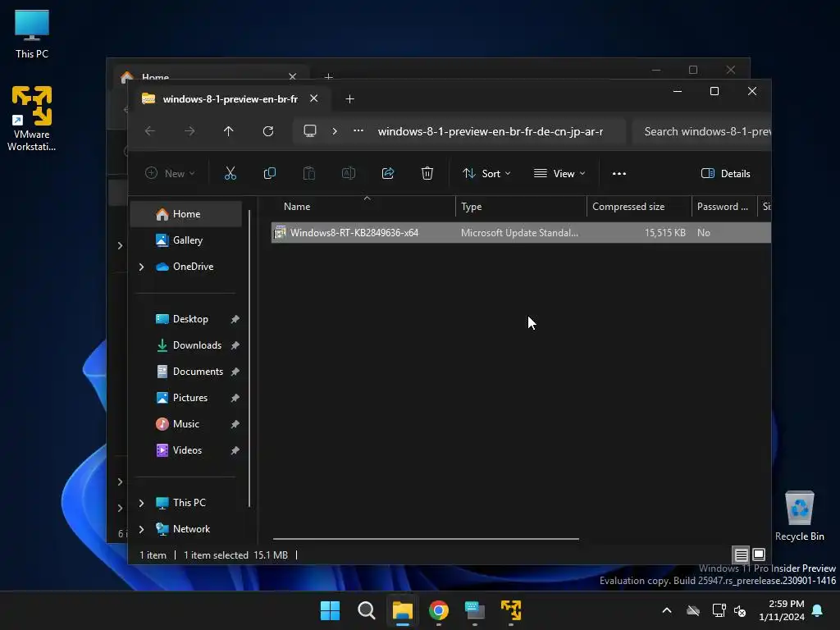This screenshot has width=840, height=630.
Task: Switch to details list view icon in status bar
Action: point(741,555)
